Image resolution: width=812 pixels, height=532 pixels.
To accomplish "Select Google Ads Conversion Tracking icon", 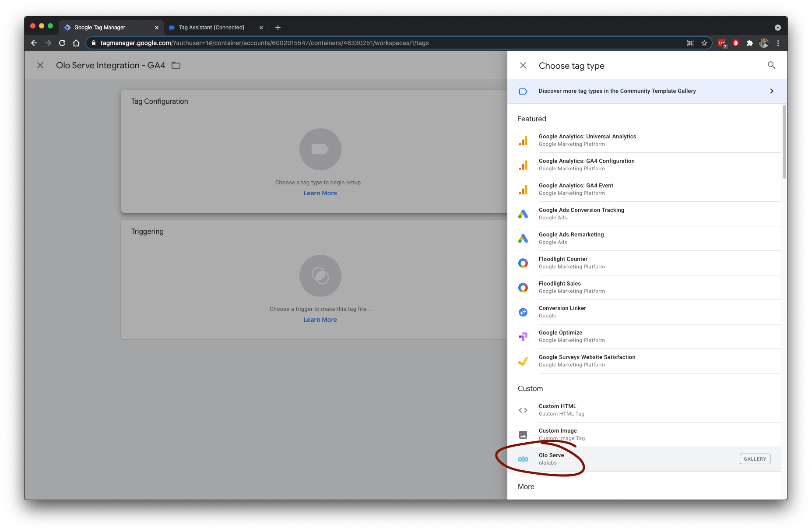I will click(x=523, y=214).
